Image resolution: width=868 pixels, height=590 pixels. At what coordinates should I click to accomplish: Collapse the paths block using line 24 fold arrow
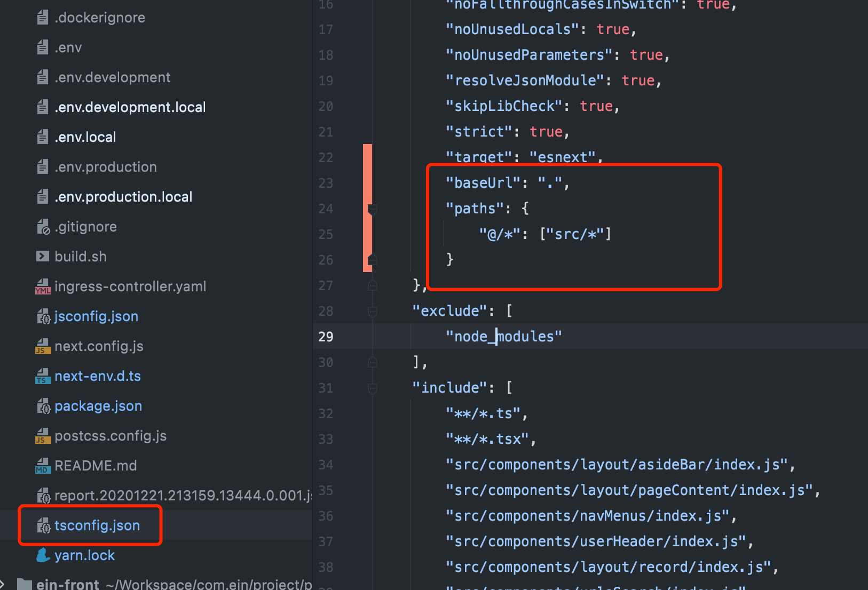point(372,209)
